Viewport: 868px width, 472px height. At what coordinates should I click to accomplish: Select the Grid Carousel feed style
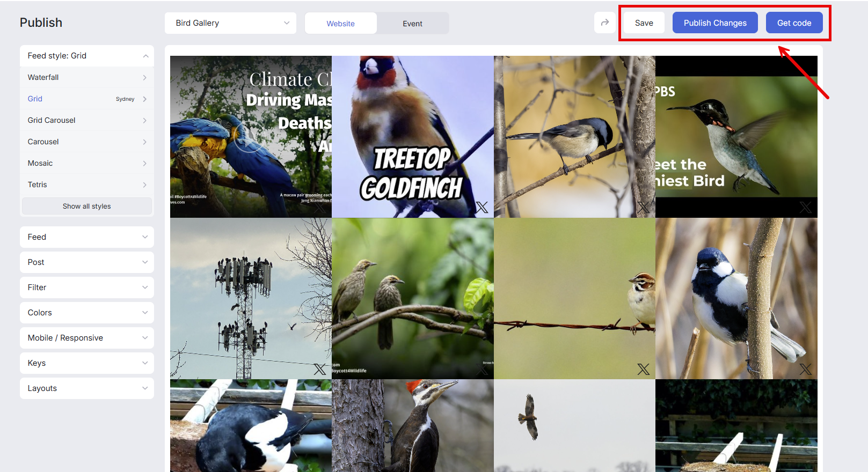click(x=87, y=120)
